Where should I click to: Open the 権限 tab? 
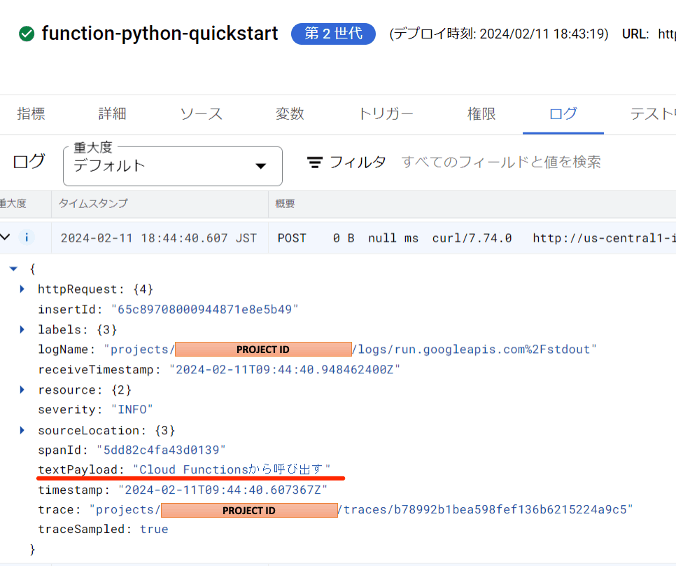point(481,114)
